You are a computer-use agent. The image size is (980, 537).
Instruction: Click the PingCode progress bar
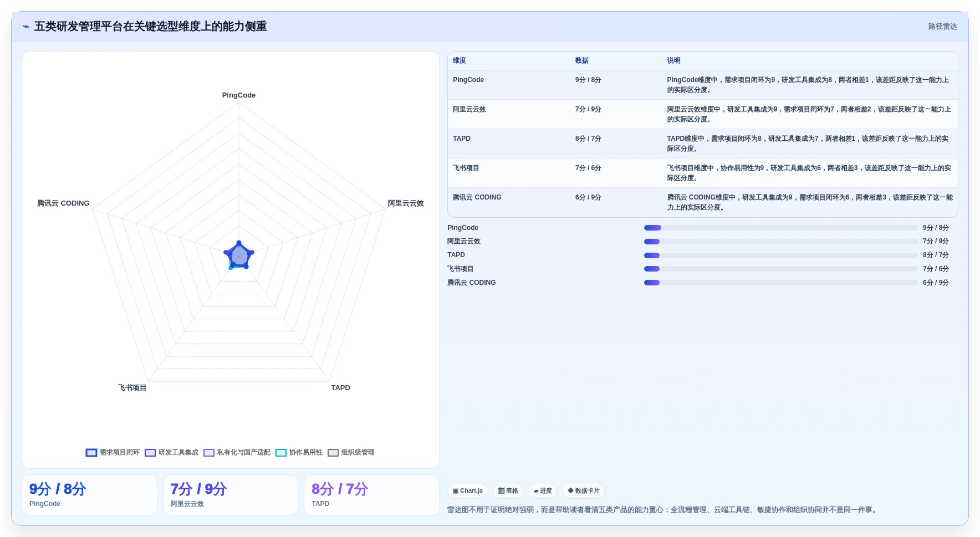point(781,228)
